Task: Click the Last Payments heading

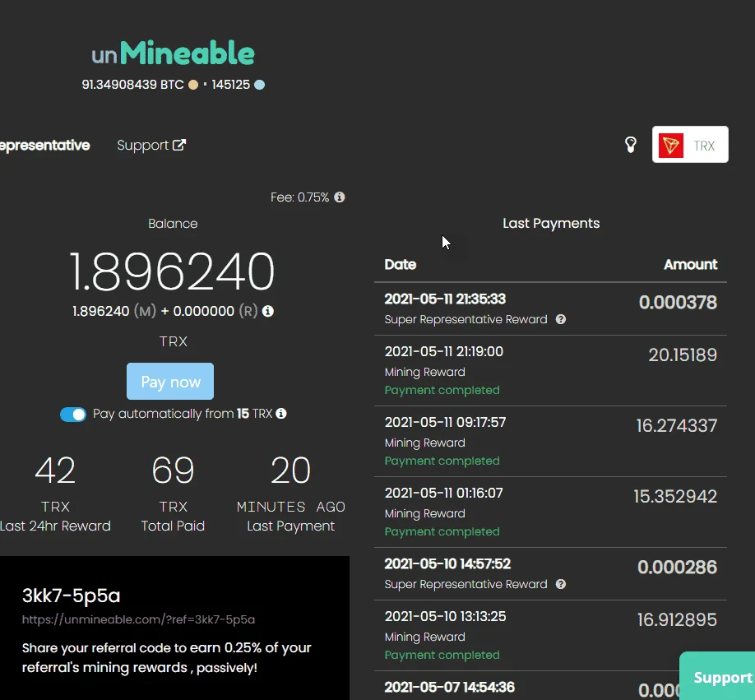Action: click(x=551, y=224)
